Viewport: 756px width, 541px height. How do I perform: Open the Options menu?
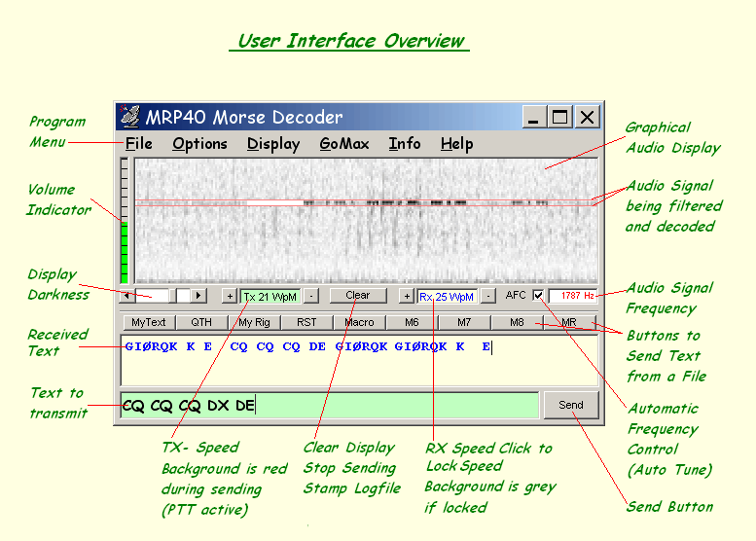click(x=199, y=144)
